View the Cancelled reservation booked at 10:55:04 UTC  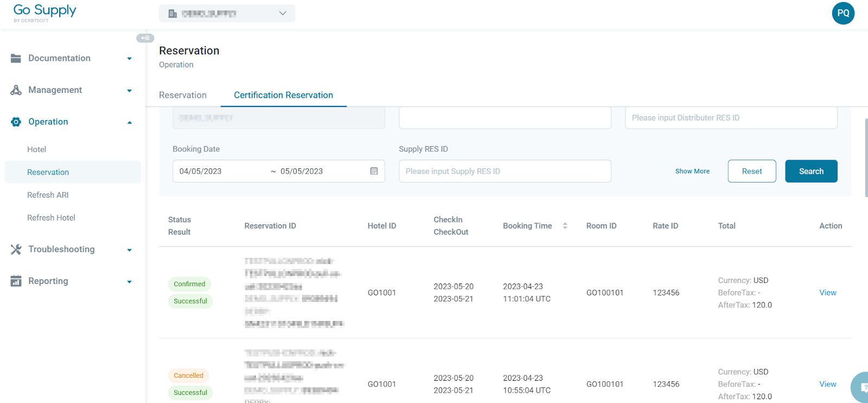[828, 384]
